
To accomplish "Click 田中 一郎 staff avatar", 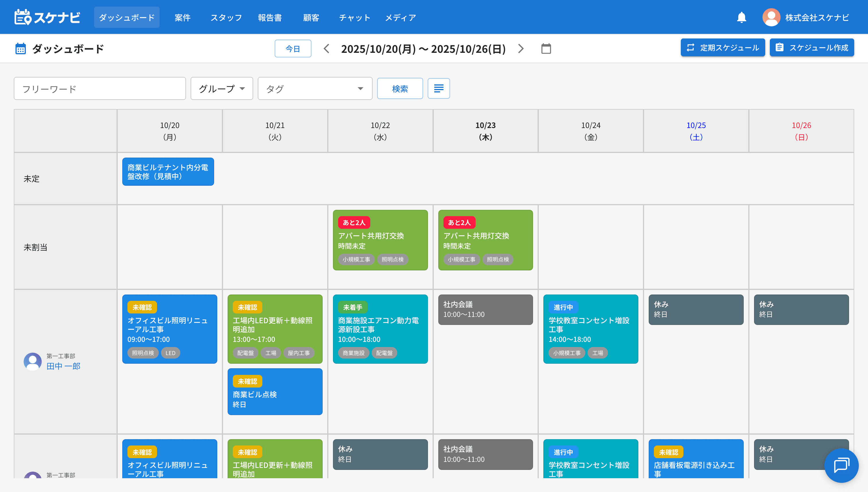I will coord(32,362).
